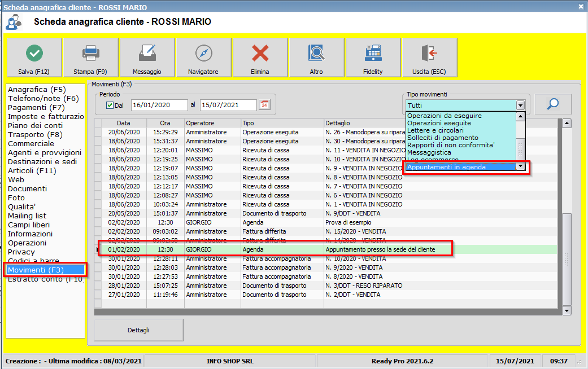Viewport: 588px width, 369px height.
Task: Click the table vertical scrollbar thumb
Action: [567, 258]
